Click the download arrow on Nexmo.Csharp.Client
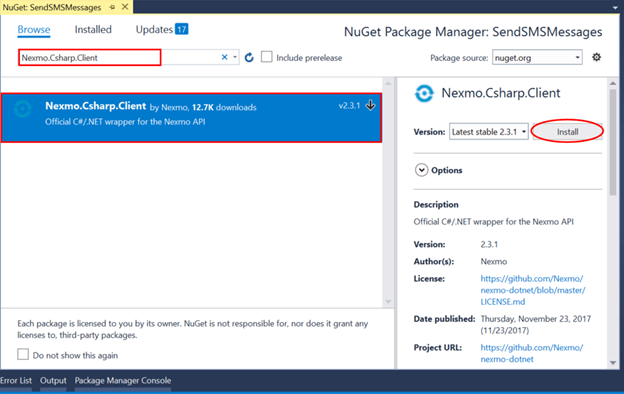The height and width of the screenshot is (394, 624). [370, 105]
